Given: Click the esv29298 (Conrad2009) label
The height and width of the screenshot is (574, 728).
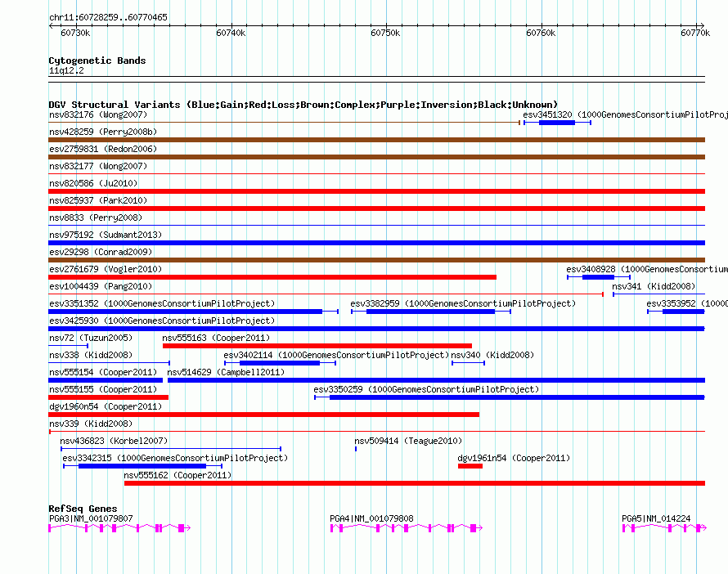Looking at the screenshot, I should [x=101, y=252].
